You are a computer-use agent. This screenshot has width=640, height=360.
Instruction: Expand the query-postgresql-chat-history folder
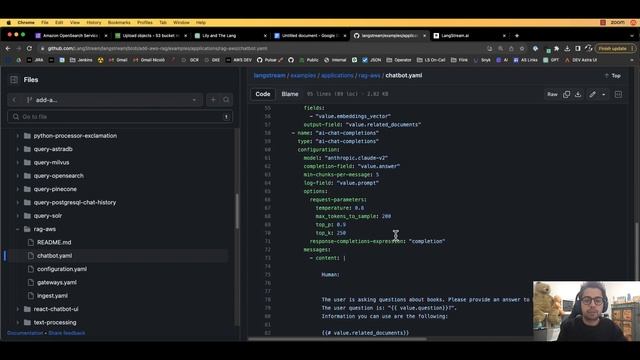tap(18, 202)
